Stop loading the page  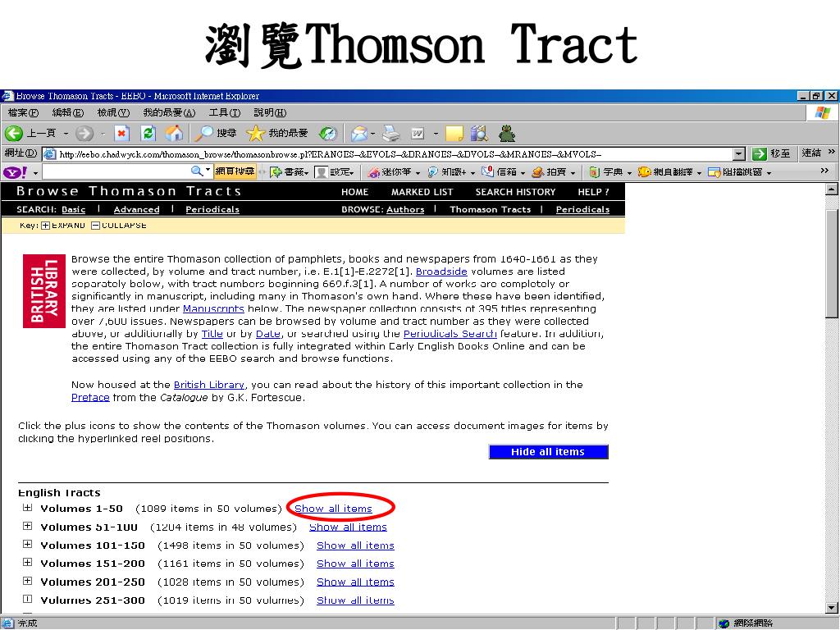(x=122, y=134)
